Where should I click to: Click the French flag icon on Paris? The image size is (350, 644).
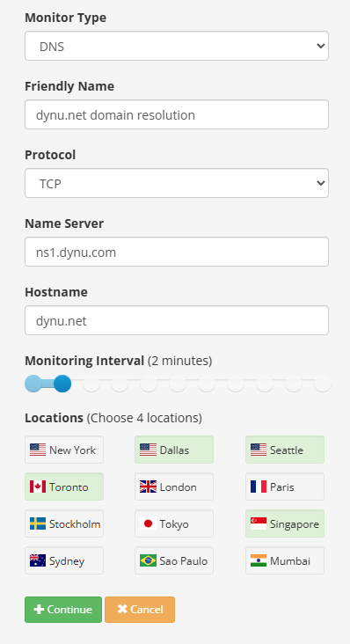(259, 487)
